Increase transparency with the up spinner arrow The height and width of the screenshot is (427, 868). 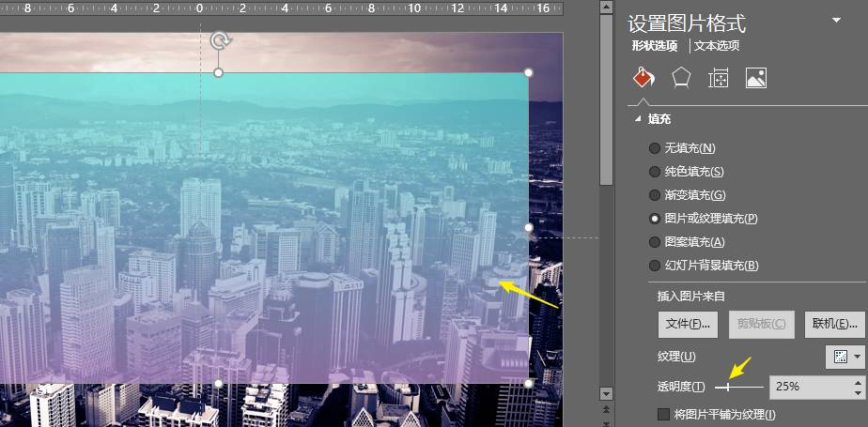tap(858, 381)
